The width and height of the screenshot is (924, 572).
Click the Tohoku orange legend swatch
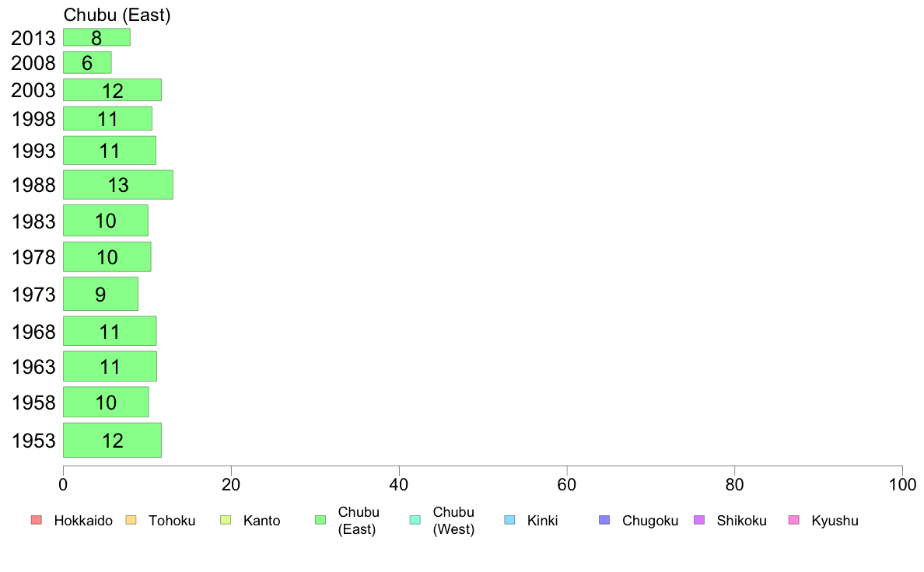[131, 520]
